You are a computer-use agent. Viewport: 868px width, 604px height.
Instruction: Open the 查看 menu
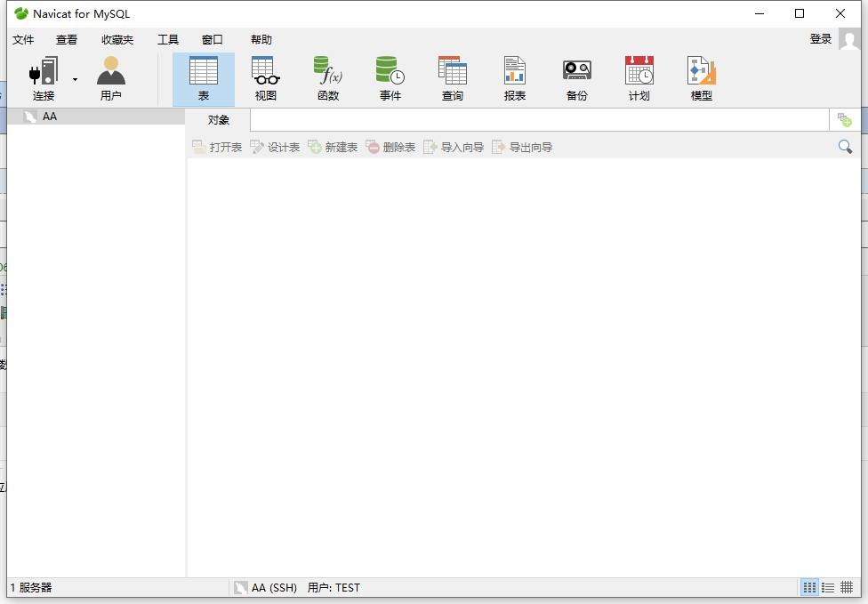point(67,40)
